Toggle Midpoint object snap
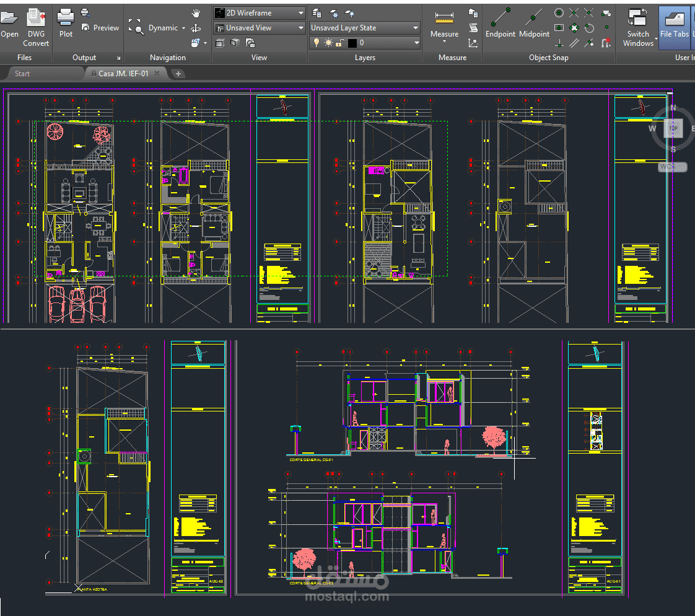This screenshot has width=695, height=616. click(534, 23)
